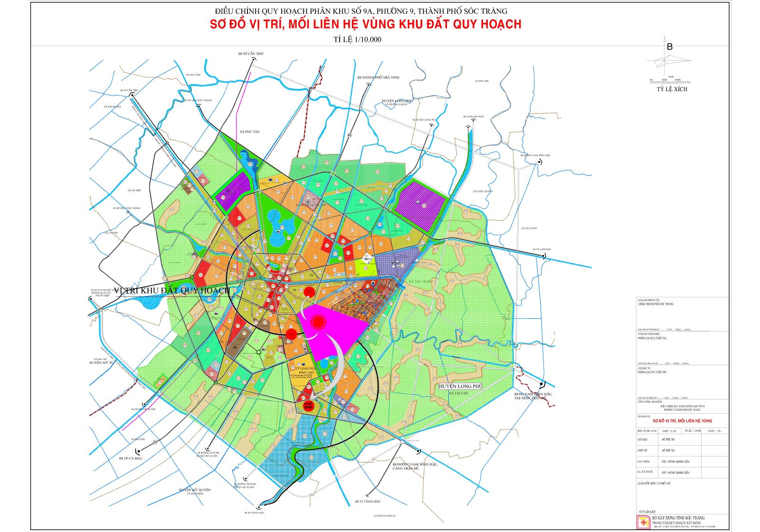Click the dotted red circle in magenta zone
The height and width of the screenshot is (532, 760).
318,323
